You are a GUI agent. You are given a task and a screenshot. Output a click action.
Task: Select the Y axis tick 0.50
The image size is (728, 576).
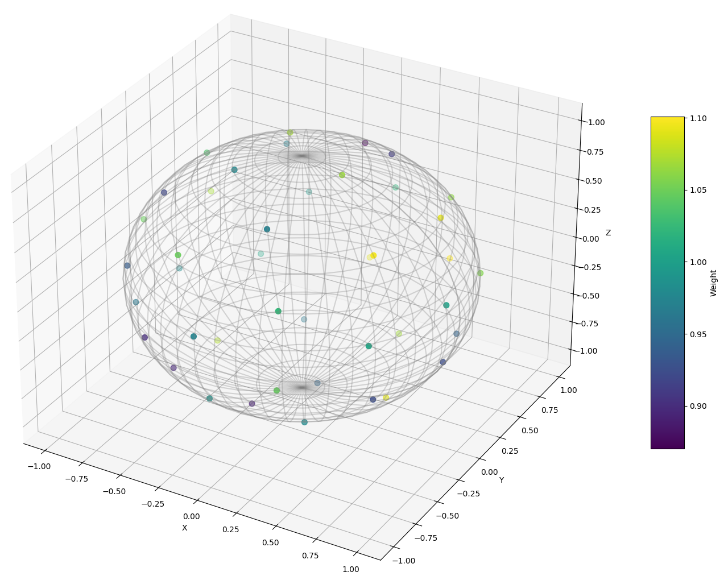pos(530,430)
